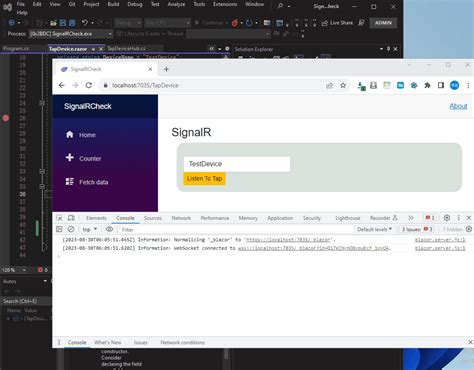The width and height of the screenshot is (474, 370).
Task: Click the Continue debug button
Action: (x=209, y=23)
